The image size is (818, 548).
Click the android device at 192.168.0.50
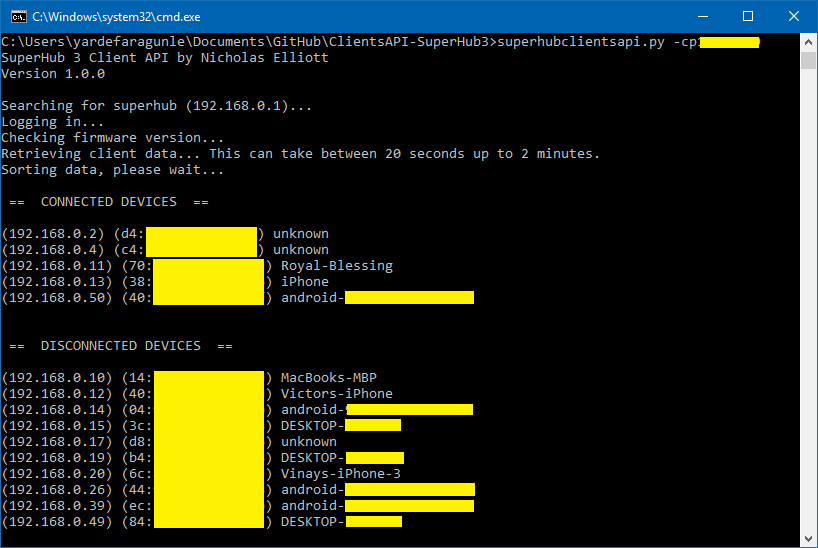point(377,298)
